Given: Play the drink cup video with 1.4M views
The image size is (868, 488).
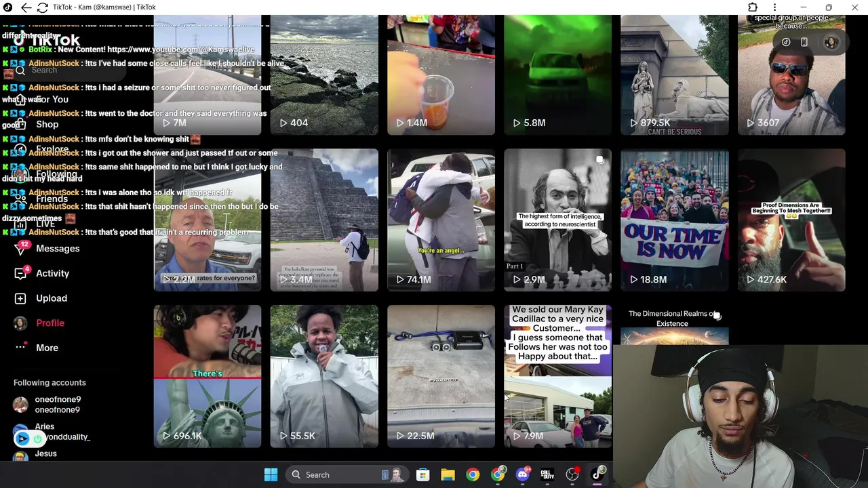Looking at the screenshot, I should click(441, 75).
